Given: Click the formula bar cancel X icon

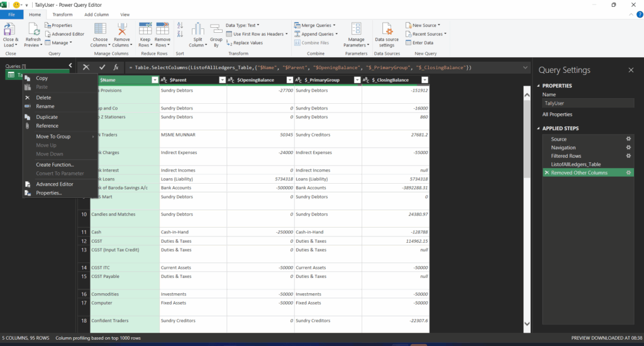Looking at the screenshot, I should click(86, 67).
